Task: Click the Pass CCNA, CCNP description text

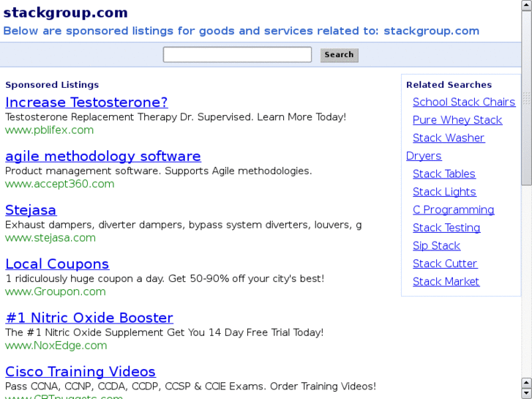Action: point(190,387)
